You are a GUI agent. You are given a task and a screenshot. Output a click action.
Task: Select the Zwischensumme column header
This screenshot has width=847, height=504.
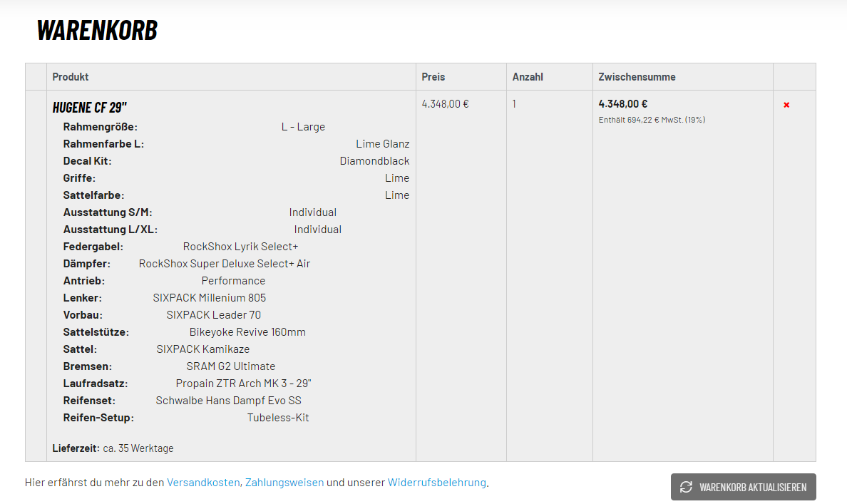[x=637, y=77]
